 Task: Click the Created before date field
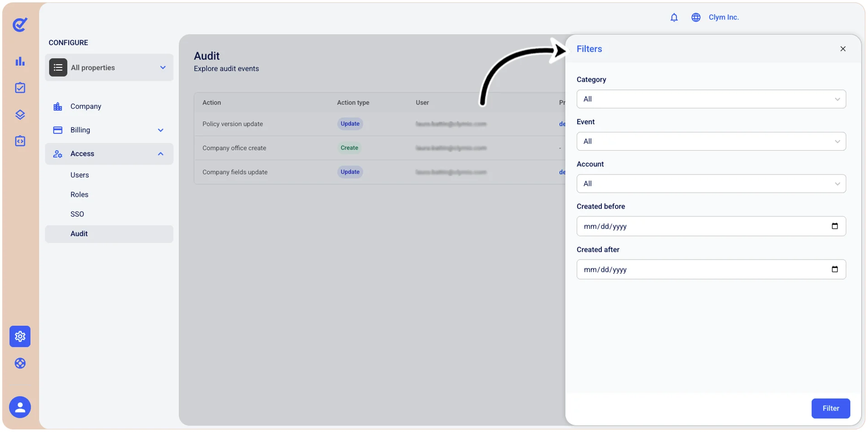(x=711, y=226)
